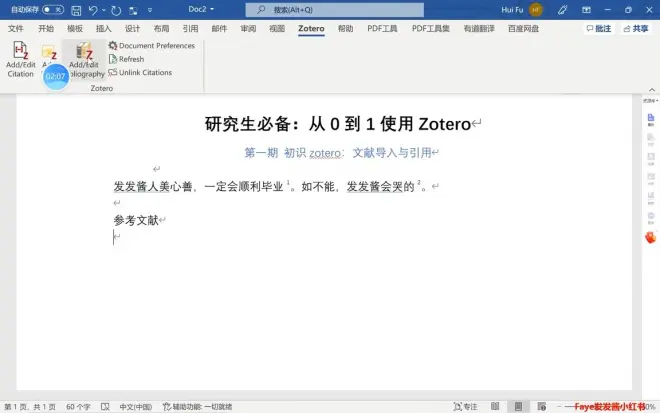This screenshot has width=660, height=413.
Task: Click the language indicator 中文(中国)
Action: coord(136,407)
